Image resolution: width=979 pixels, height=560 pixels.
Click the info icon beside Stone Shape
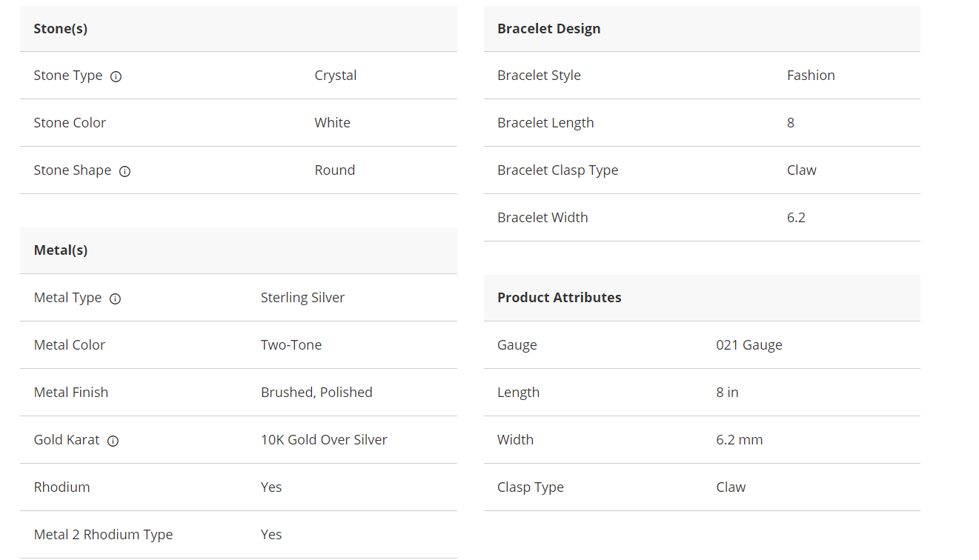[125, 171]
